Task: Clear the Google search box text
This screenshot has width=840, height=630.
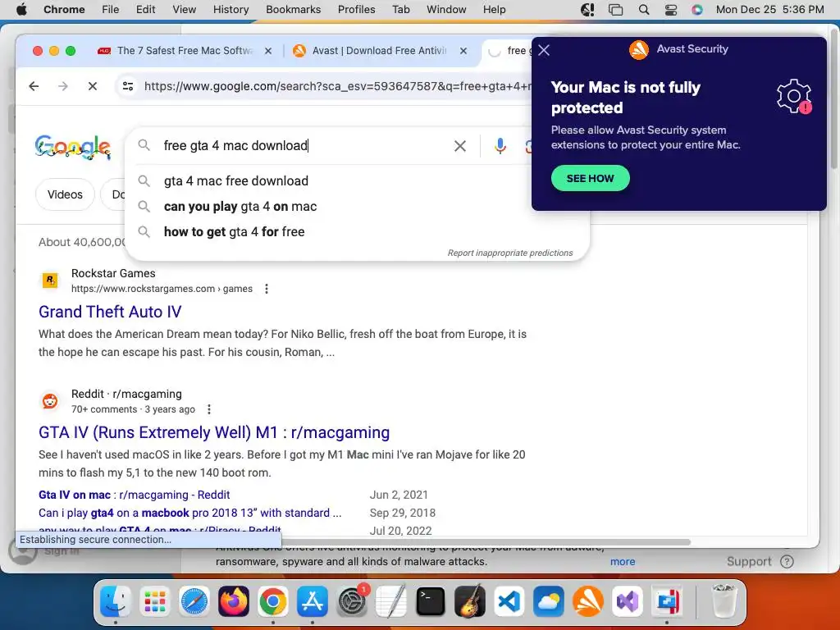Action: (x=459, y=146)
